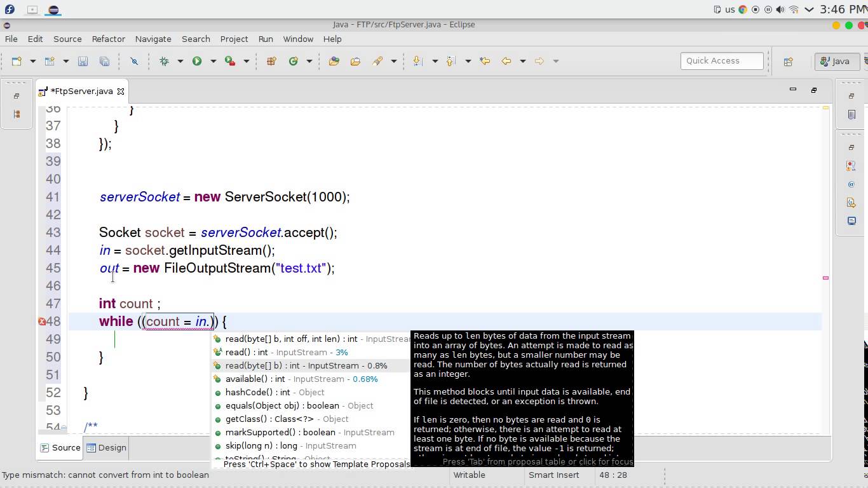Run the program via the green Run icon
This screenshot has width=868, height=488.
tap(197, 61)
